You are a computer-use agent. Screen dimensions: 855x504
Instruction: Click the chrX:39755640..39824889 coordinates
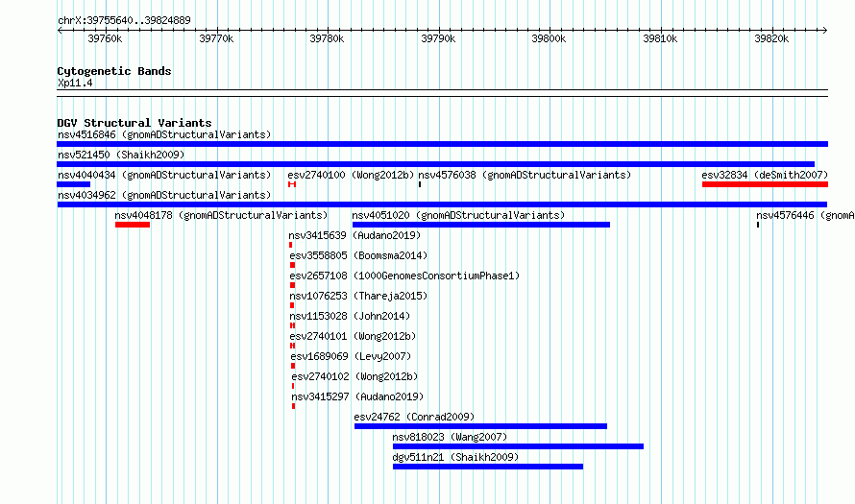pos(124,21)
